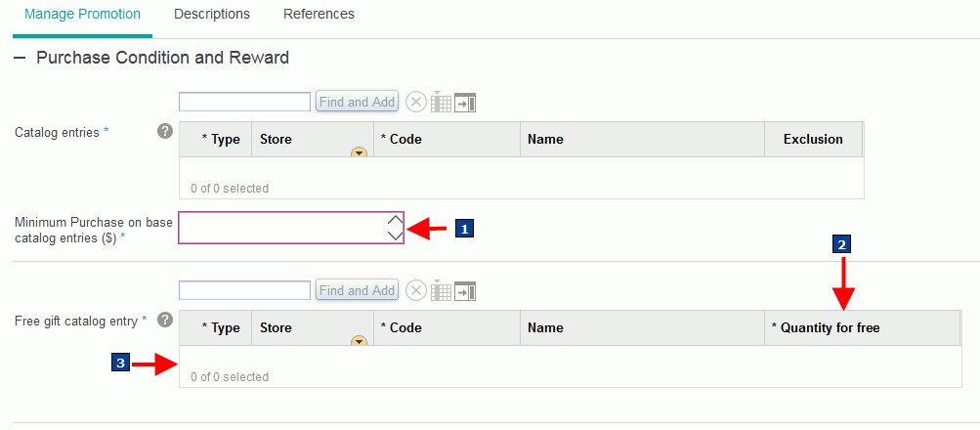This screenshot has width=980, height=430.
Task: Increase Minimum Purchase value with up arrow
Action: (x=394, y=221)
